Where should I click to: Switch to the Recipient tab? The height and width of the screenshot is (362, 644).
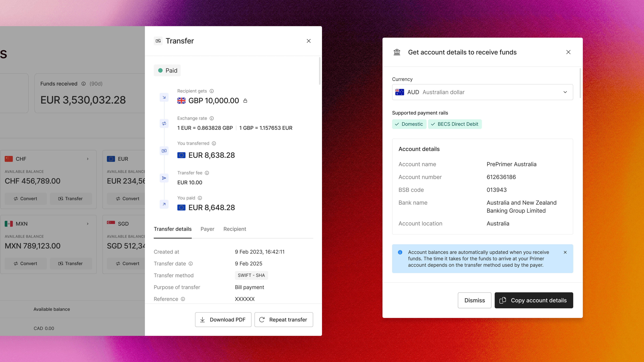click(234, 229)
